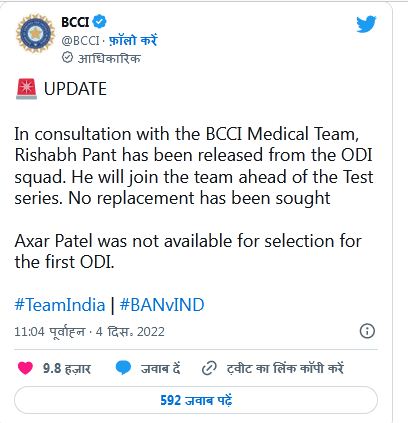This screenshot has height=423, width=408.
Task: Open the Twitter bird logo
Action: point(366,24)
